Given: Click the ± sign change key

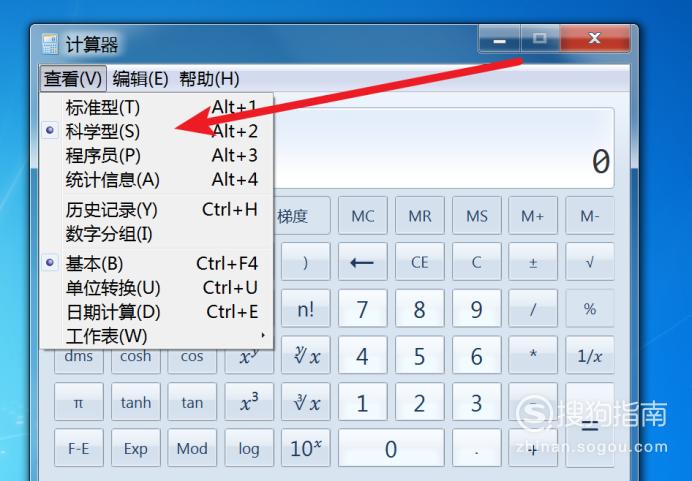Looking at the screenshot, I should tap(533, 263).
